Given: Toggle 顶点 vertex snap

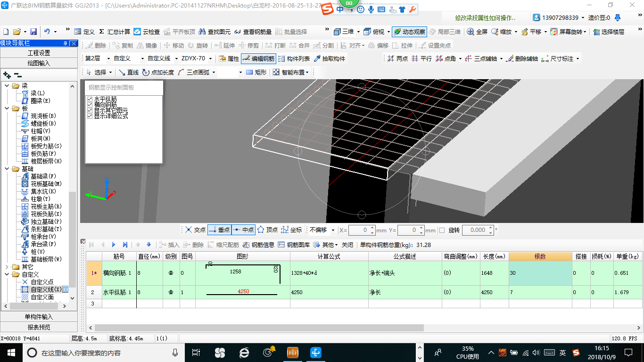Looking at the screenshot, I should (x=267, y=230).
